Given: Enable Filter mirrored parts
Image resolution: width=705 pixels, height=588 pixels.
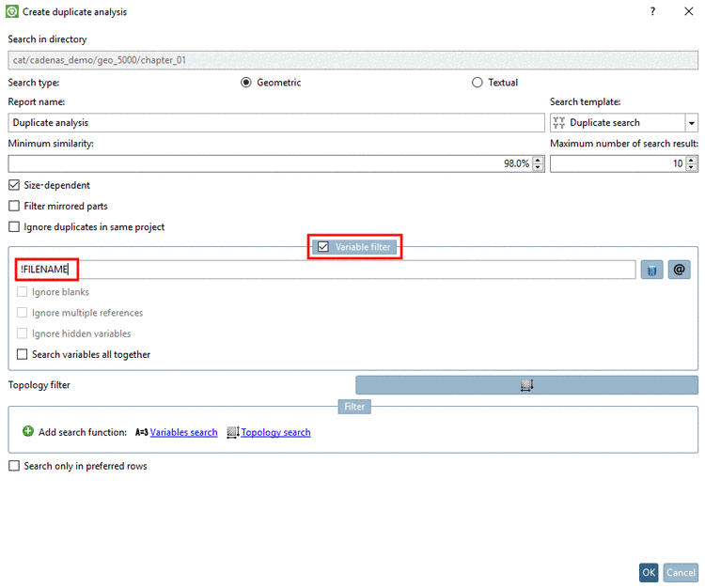Looking at the screenshot, I should (14, 206).
